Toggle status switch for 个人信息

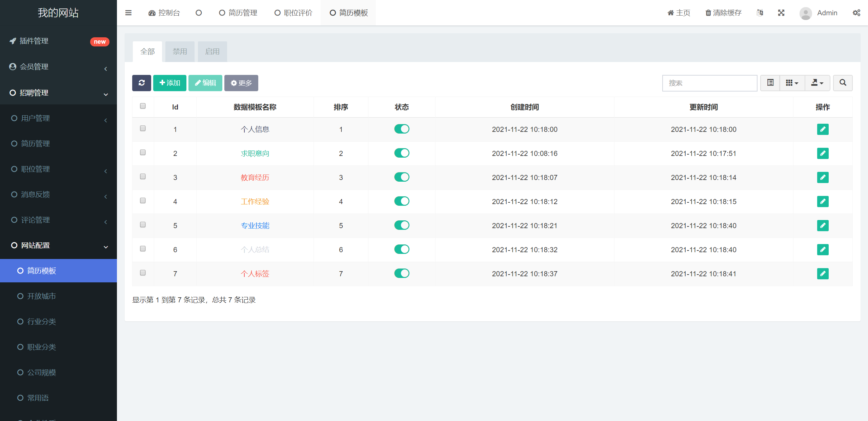tap(402, 129)
